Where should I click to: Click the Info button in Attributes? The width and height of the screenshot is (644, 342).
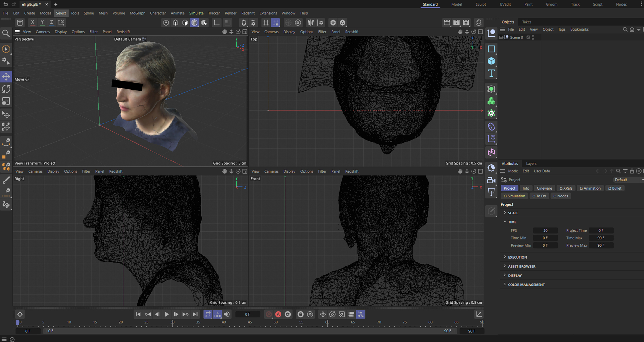526,188
